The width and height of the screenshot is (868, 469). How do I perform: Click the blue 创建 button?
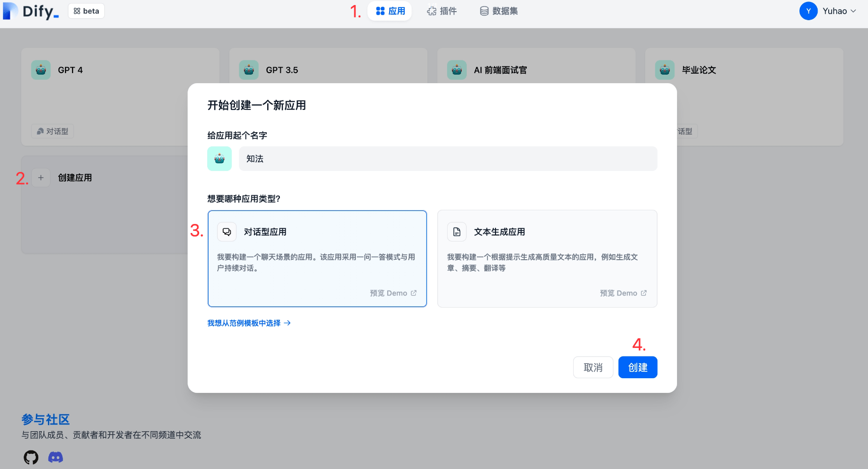coord(638,367)
